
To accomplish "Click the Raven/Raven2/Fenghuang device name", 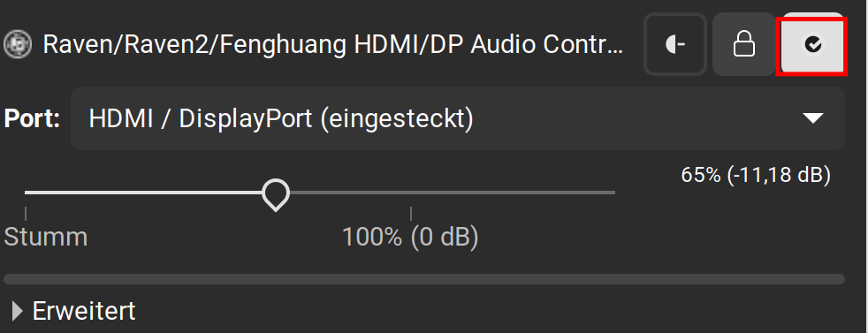I will click(x=332, y=45).
